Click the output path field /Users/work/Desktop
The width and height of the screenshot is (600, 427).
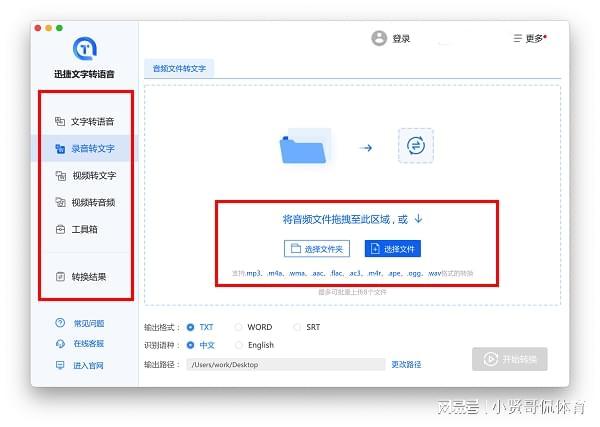tap(286, 365)
